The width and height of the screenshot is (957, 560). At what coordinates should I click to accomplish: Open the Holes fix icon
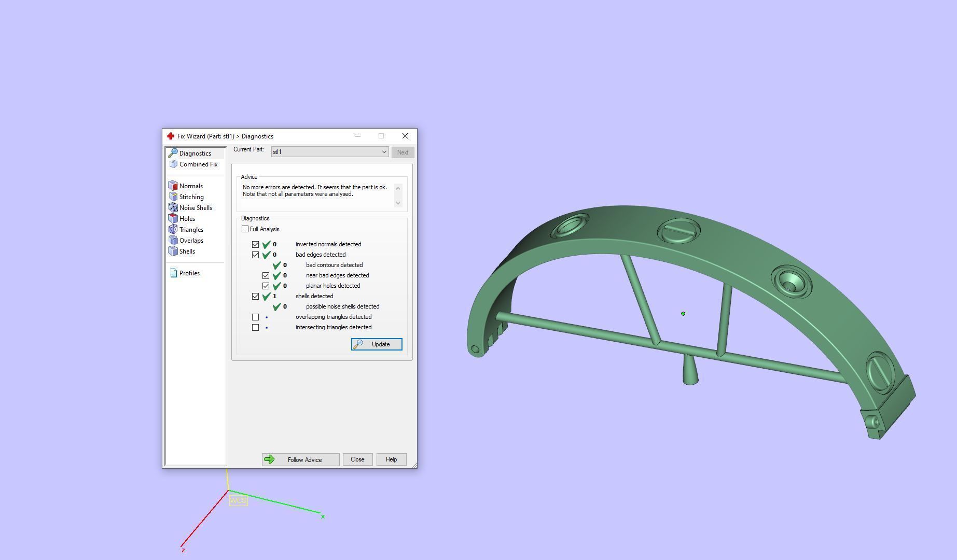tap(173, 219)
